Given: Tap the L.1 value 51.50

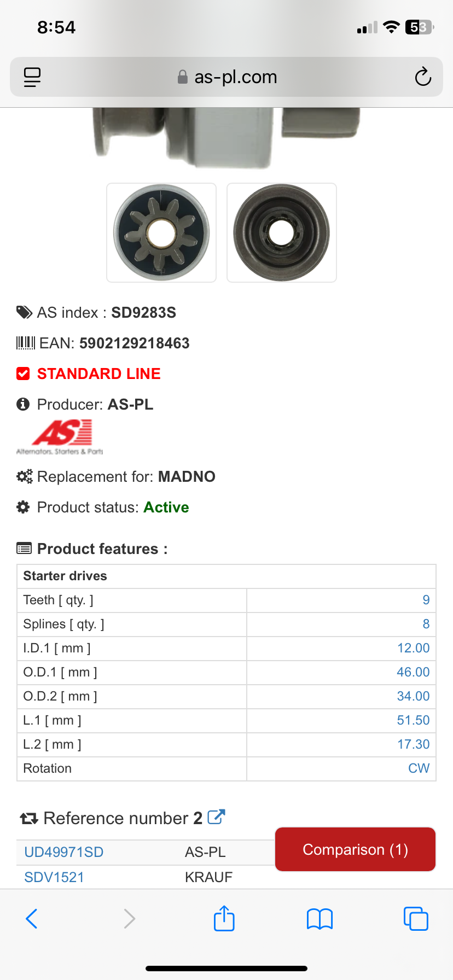Looking at the screenshot, I should coord(413,720).
